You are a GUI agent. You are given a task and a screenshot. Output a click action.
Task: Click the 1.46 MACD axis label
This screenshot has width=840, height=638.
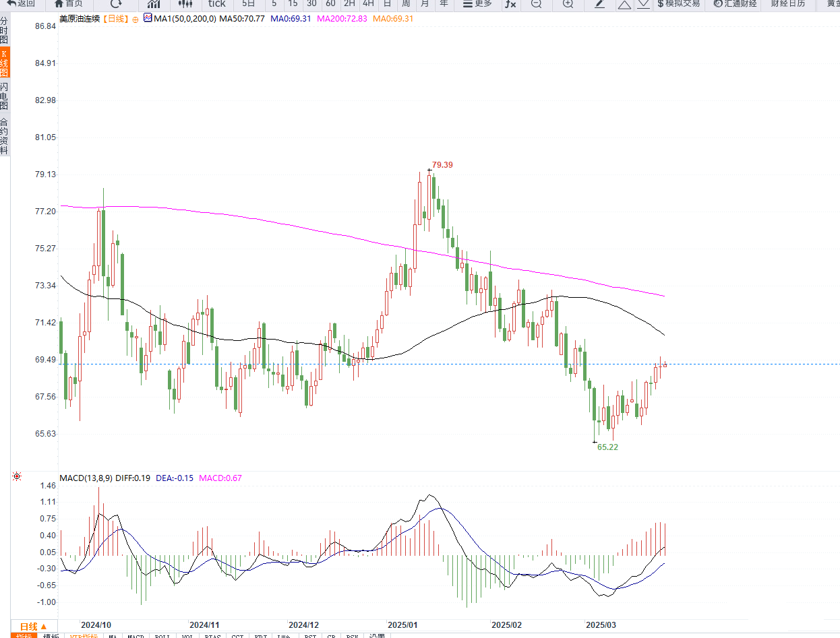[x=48, y=486]
